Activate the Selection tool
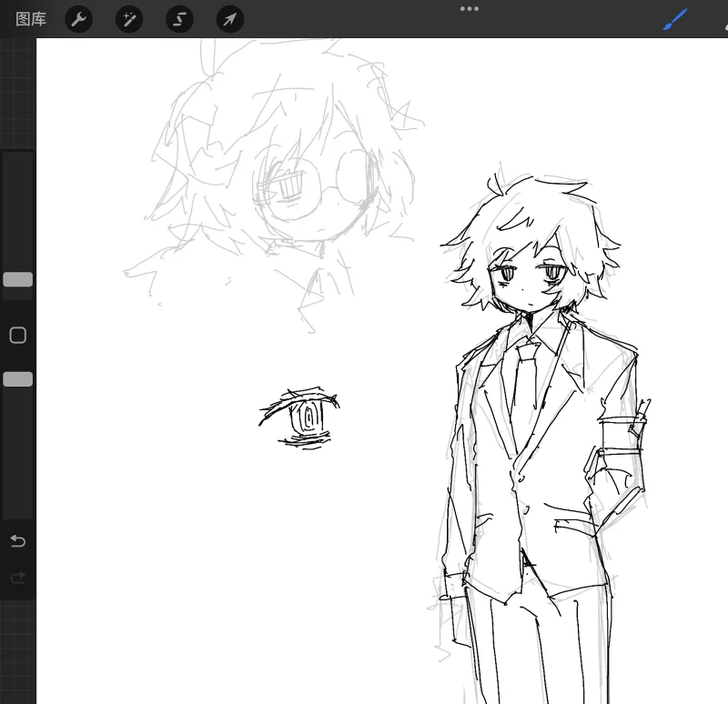Viewport: 728px width, 704px height. pyautogui.click(x=179, y=19)
